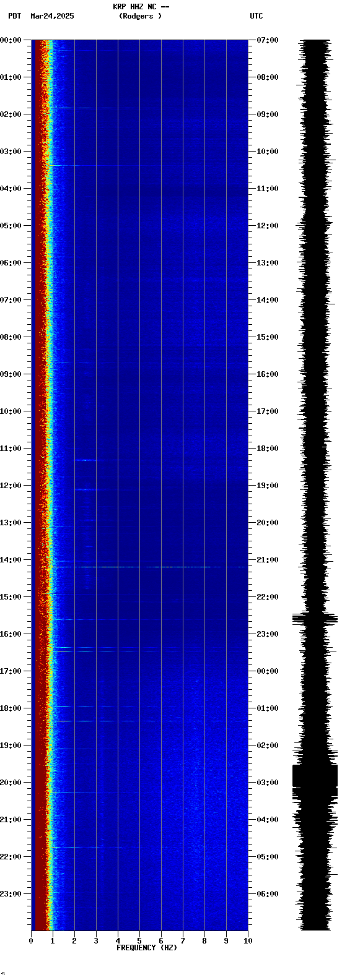Click the 06:00 PDT time label
Image resolution: width=342 pixels, height=980 pixels.
(x=11, y=263)
